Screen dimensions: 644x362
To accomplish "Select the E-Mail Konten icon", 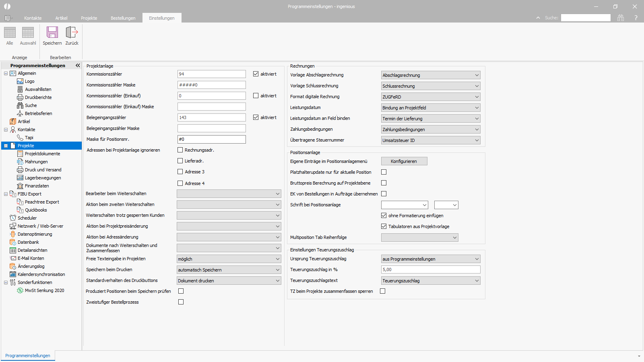I will tap(13, 258).
